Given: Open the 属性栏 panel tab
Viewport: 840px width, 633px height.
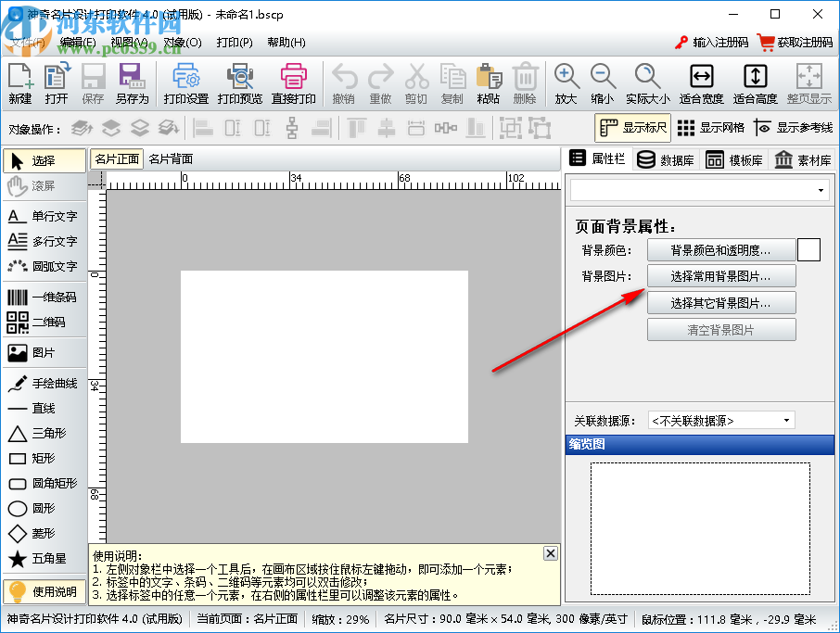Looking at the screenshot, I should [x=597, y=159].
